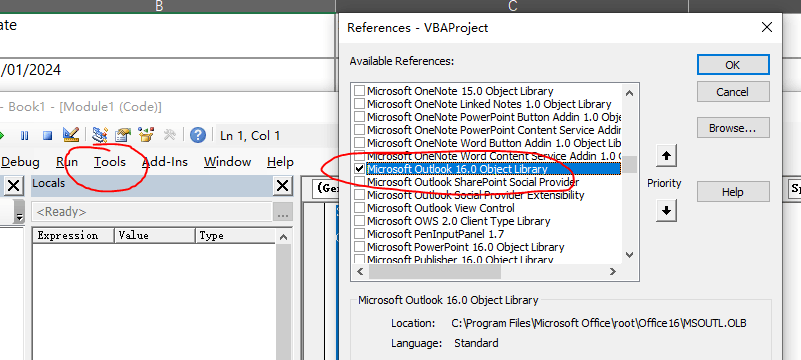Open the Object Browser toolbar icon
This screenshot has height=360, width=801.
tap(147, 135)
